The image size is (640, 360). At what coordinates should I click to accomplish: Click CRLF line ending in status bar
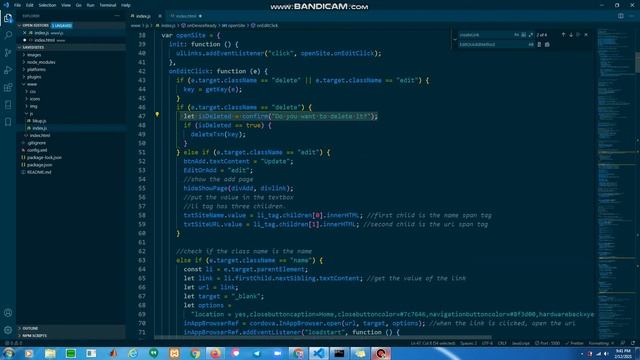502,343
